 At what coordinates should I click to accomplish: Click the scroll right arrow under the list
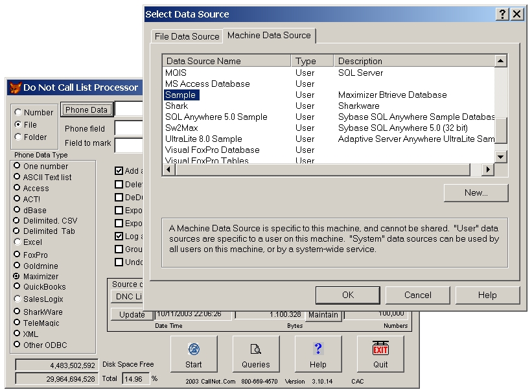tap(488, 169)
